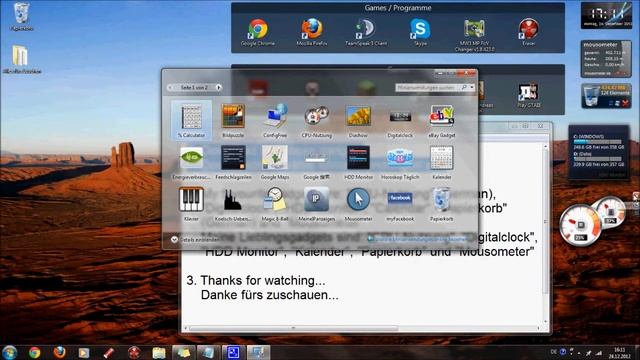
Task: Select the ConfigFree gadget icon
Action: (x=275, y=120)
